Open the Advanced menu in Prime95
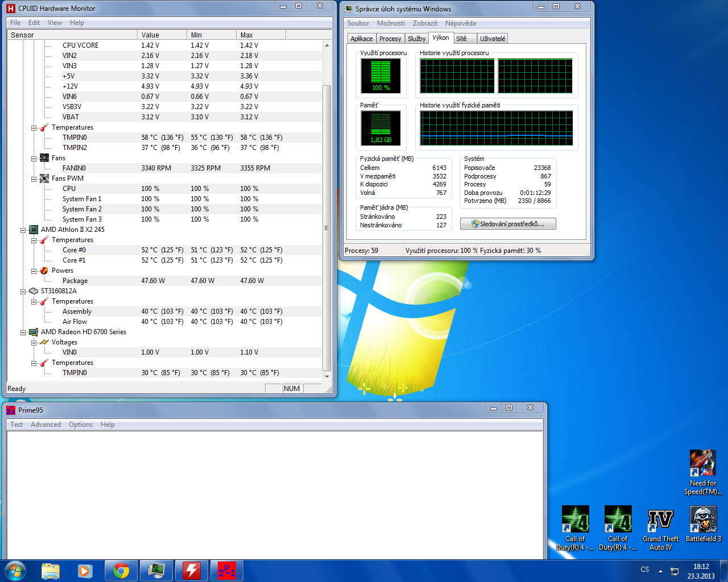 45,425
